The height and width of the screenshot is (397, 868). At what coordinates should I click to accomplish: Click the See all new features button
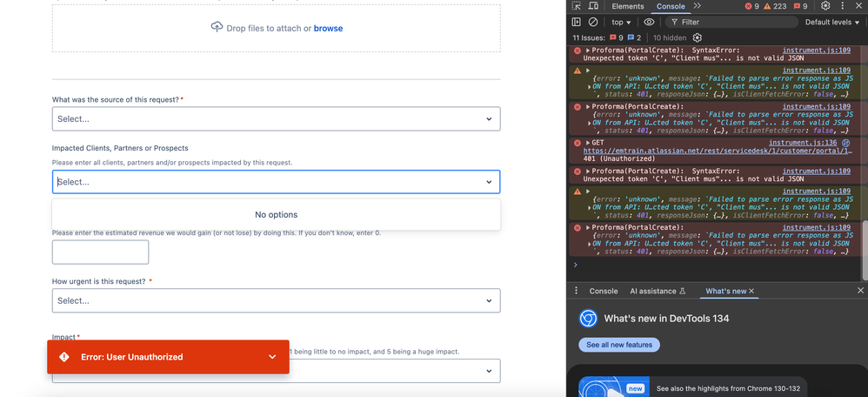(619, 345)
